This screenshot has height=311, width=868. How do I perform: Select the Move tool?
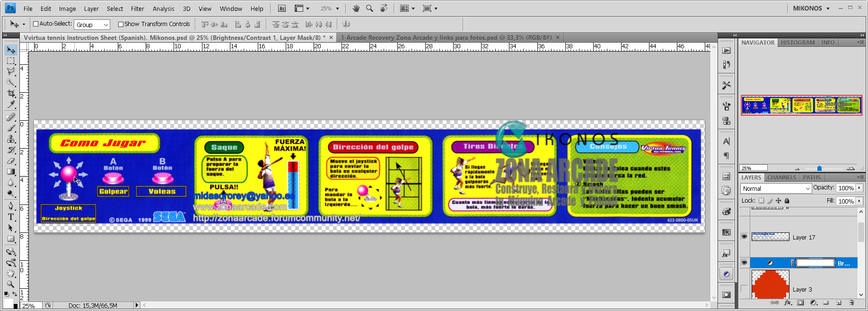click(11, 50)
